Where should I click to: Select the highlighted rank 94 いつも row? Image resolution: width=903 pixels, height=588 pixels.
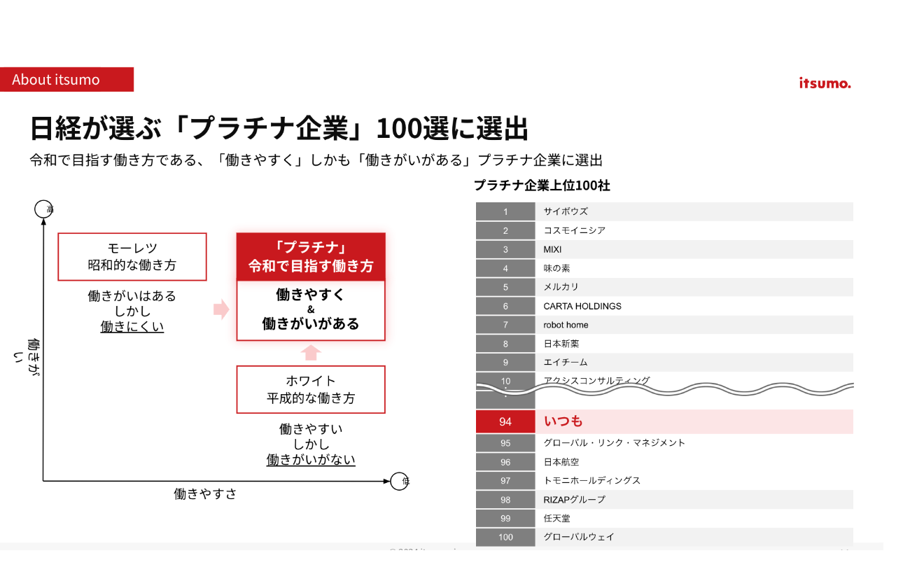click(x=664, y=421)
